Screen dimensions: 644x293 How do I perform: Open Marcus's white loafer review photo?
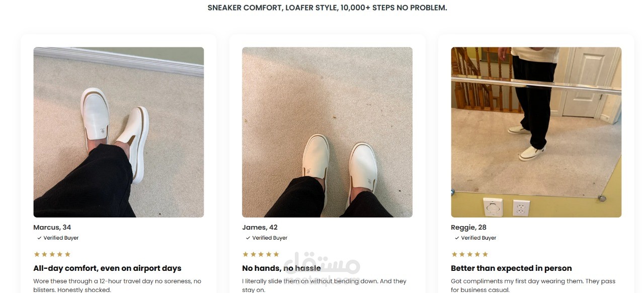point(119,132)
